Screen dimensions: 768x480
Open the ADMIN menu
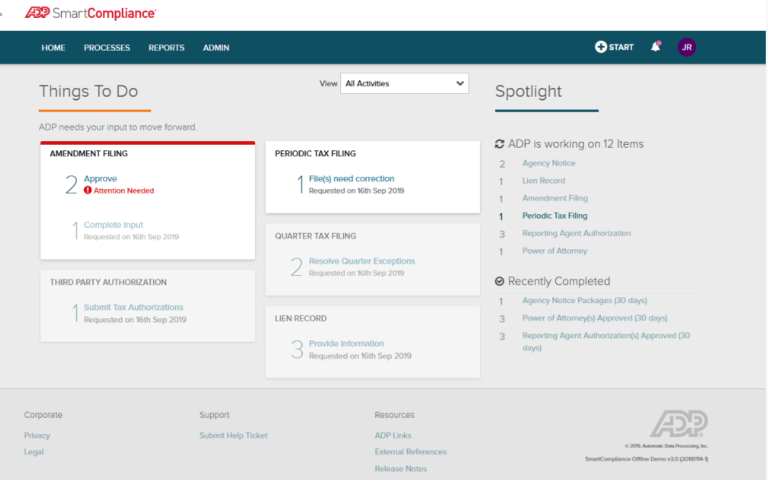point(216,48)
